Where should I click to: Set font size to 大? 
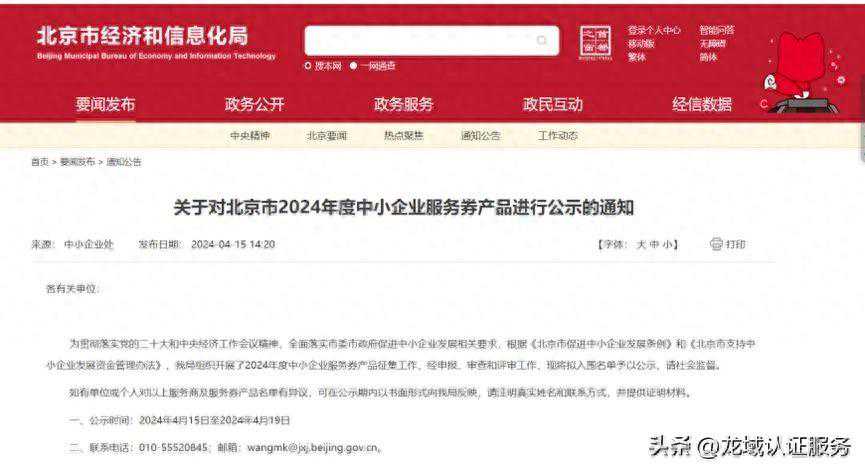coord(641,244)
